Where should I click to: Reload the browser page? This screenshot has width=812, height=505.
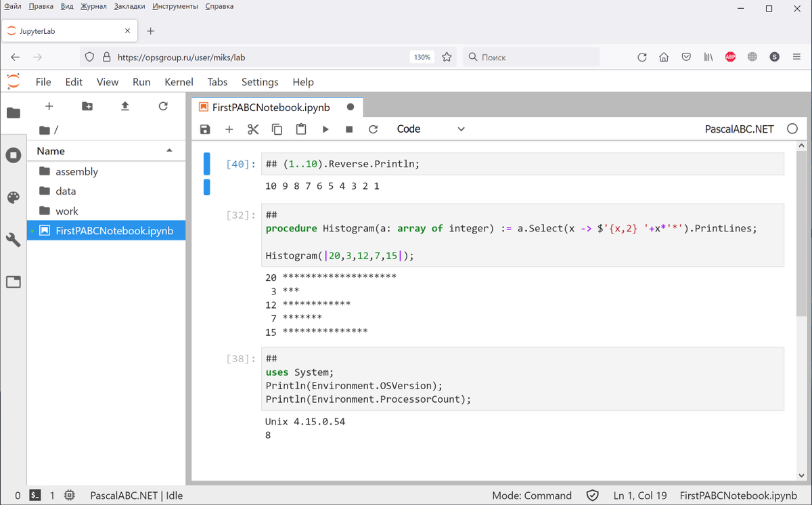click(642, 58)
